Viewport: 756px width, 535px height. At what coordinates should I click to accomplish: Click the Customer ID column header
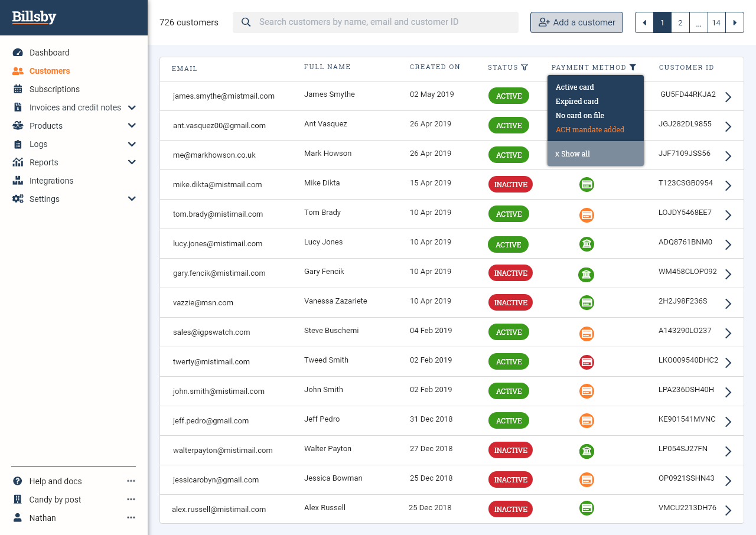coord(686,67)
